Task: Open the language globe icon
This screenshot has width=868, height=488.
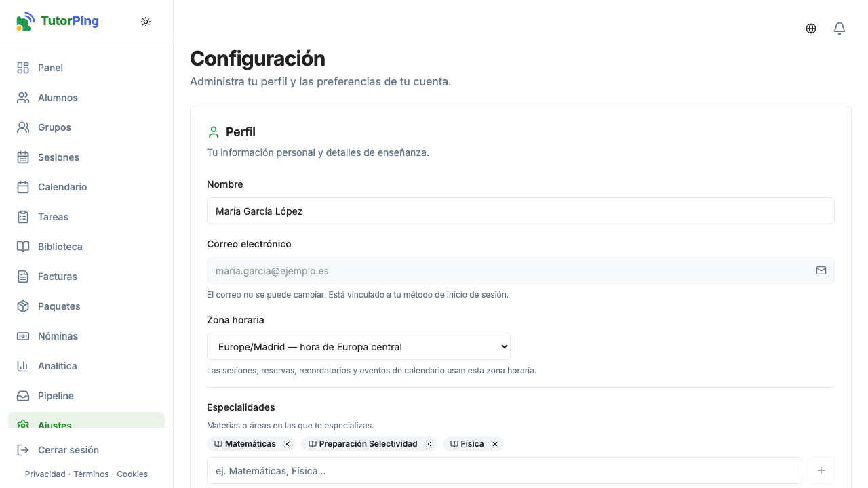Action: (x=811, y=28)
